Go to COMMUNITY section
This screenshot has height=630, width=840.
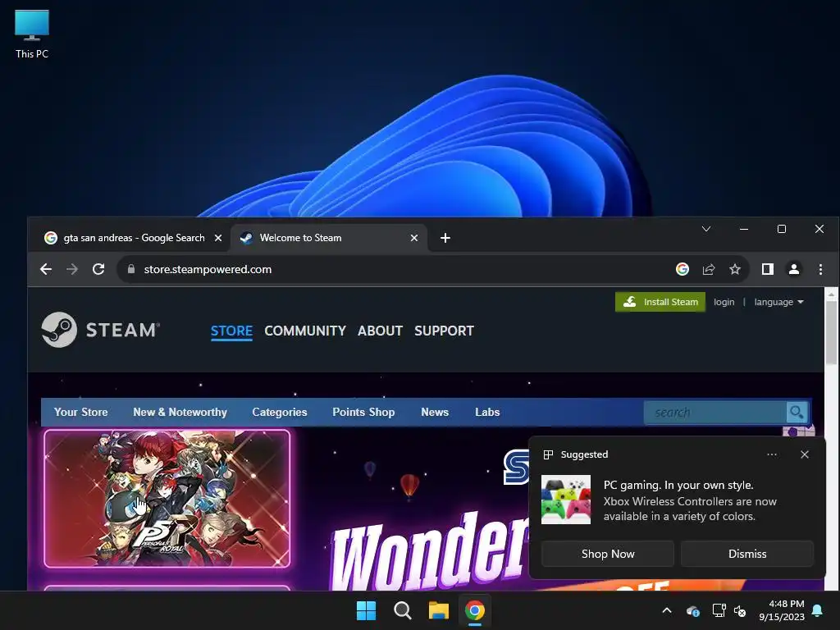click(305, 331)
